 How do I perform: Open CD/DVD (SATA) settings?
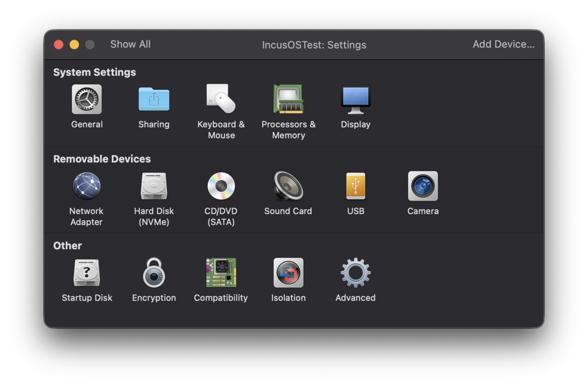pos(221,186)
